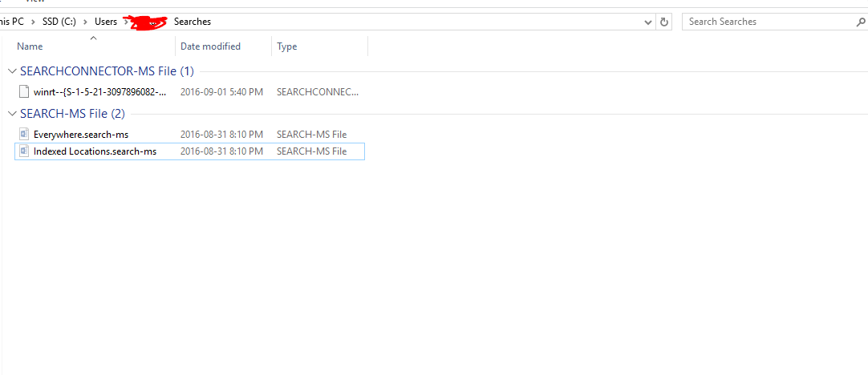The width and height of the screenshot is (868, 375).
Task: Click the winrt file icon
Action: (x=22, y=92)
